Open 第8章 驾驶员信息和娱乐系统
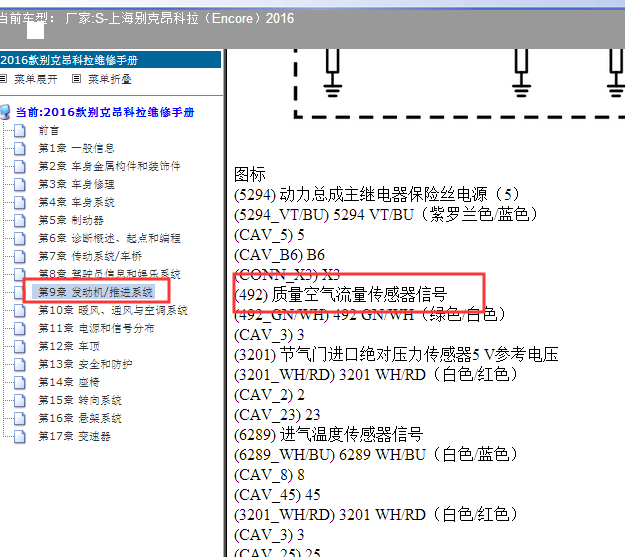This screenshot has height=557, width=625. coord(109,274)
